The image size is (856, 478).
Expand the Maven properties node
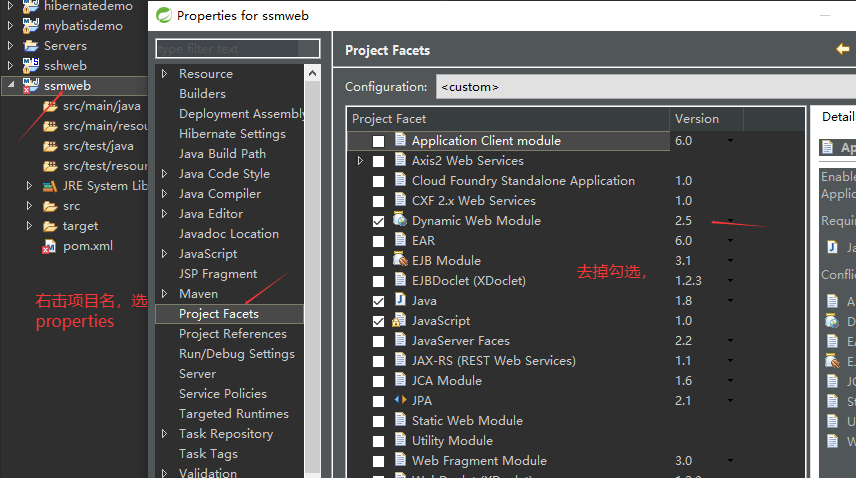164,294
